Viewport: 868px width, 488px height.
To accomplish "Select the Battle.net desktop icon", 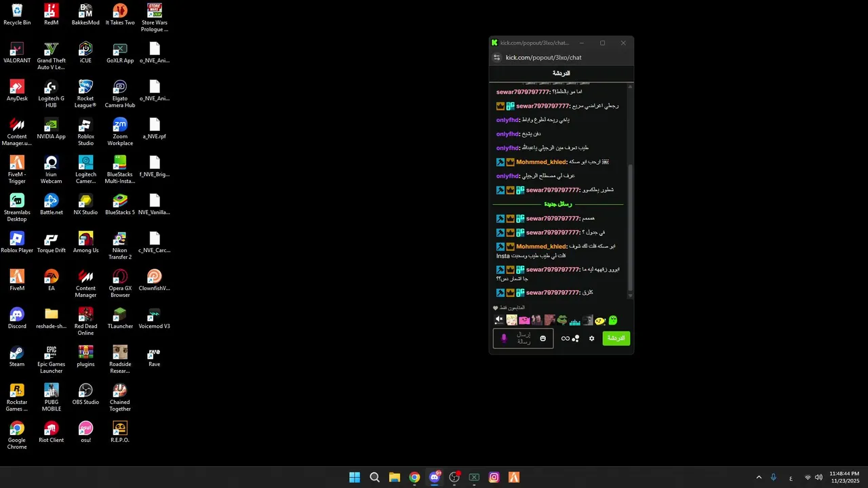I will pyautogui.click(x=51, y=205).
